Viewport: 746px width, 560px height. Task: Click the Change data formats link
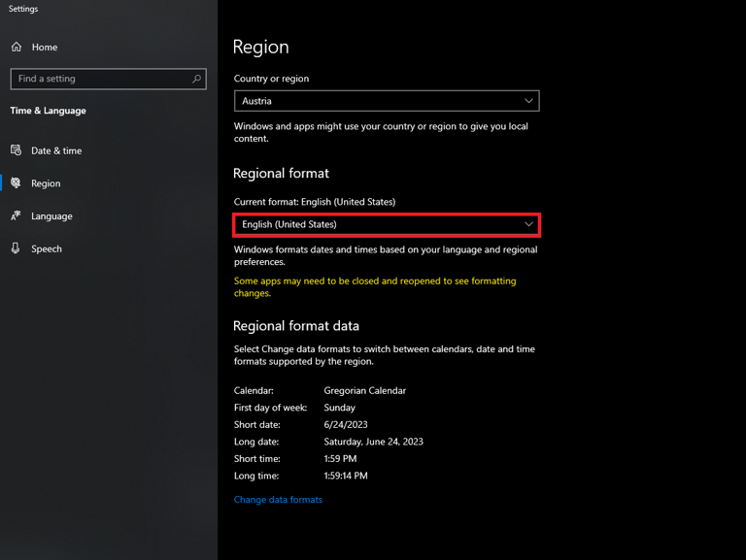pos(278,500)
